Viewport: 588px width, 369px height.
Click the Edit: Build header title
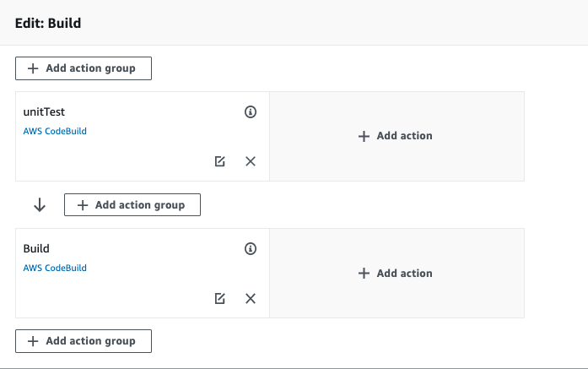[48, 23]
